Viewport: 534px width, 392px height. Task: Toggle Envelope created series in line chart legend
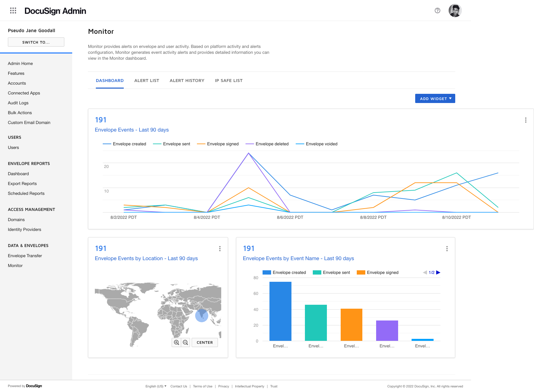click(124, 144)
